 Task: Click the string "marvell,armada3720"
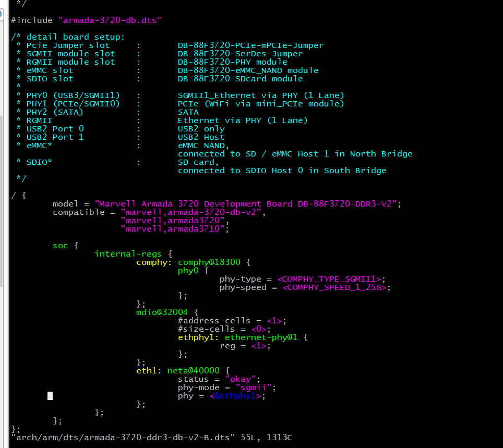173,220
